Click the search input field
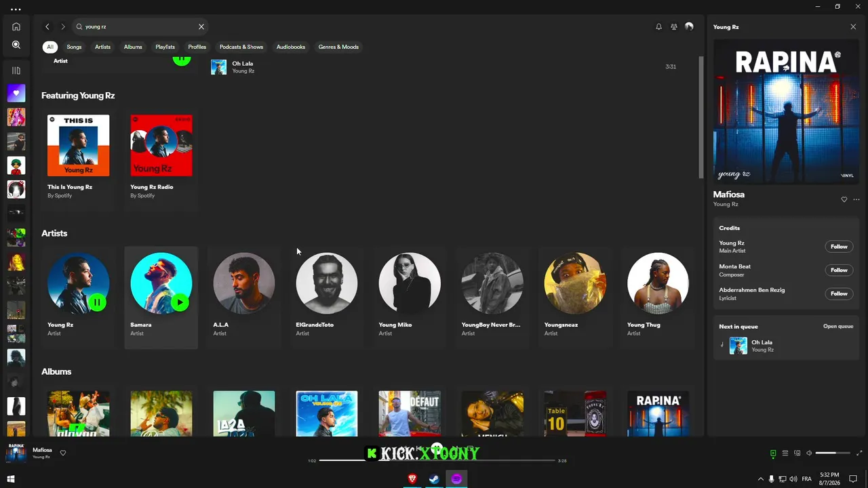 pyautogui.click(x=140, y=26)
